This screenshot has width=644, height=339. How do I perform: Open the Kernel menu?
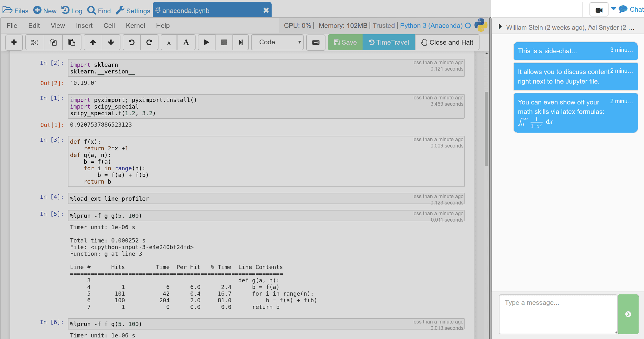[x=135, y=25]
